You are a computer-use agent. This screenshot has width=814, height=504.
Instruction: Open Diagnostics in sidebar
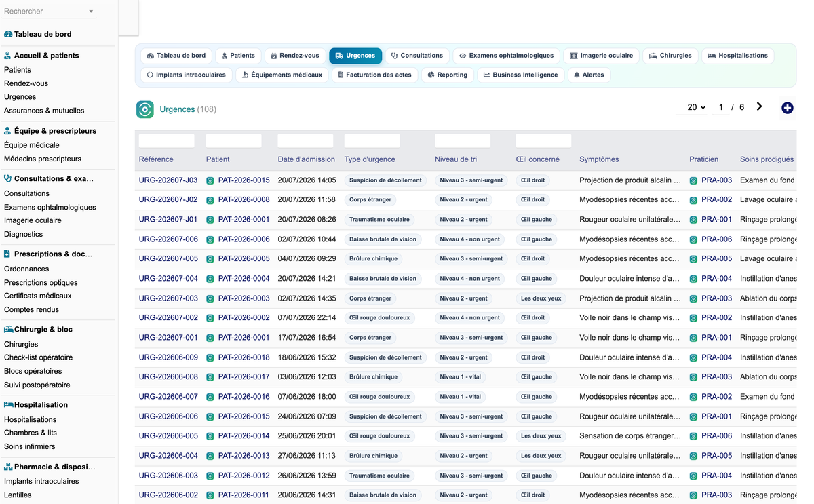[23, 234]
